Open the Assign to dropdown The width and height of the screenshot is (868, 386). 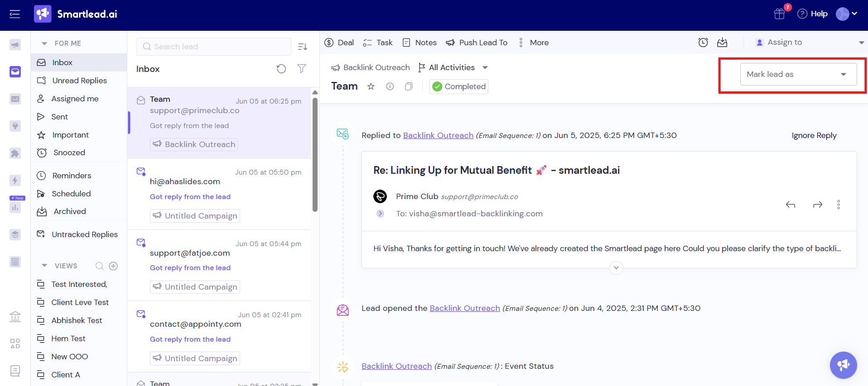coord(810,43)
